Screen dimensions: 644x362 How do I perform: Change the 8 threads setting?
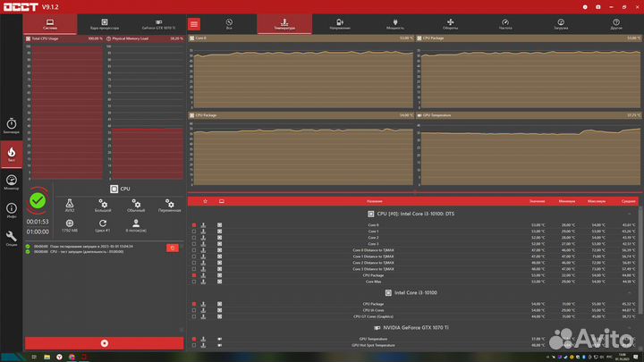pos(136,226)
